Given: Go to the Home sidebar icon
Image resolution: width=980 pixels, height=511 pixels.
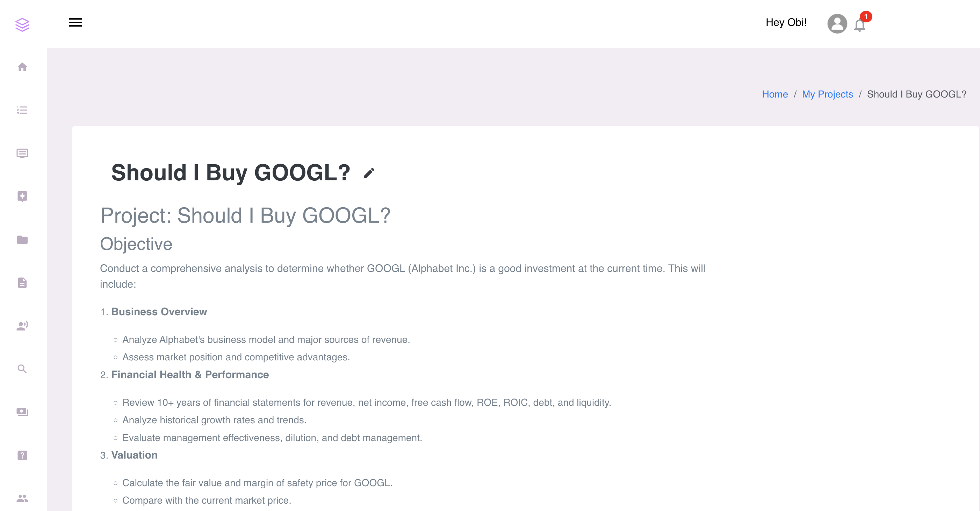Looking at the screenshot, I should click(x=22, y=67).
